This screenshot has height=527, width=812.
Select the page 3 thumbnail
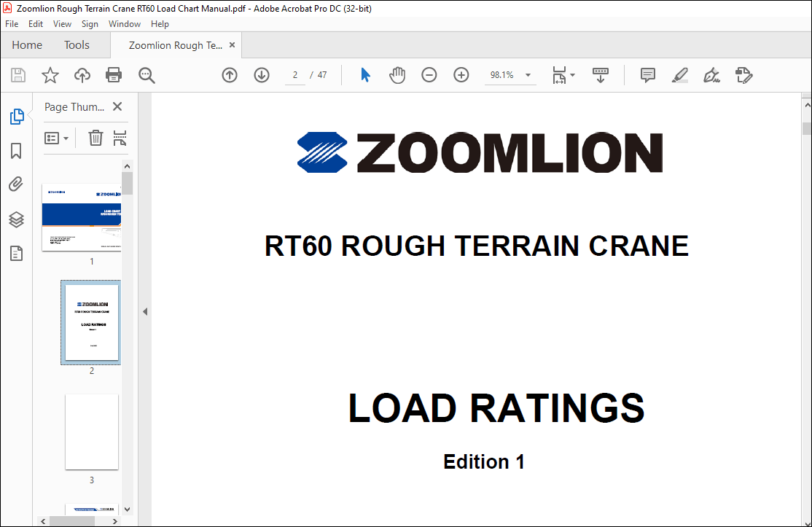(92, 432)
